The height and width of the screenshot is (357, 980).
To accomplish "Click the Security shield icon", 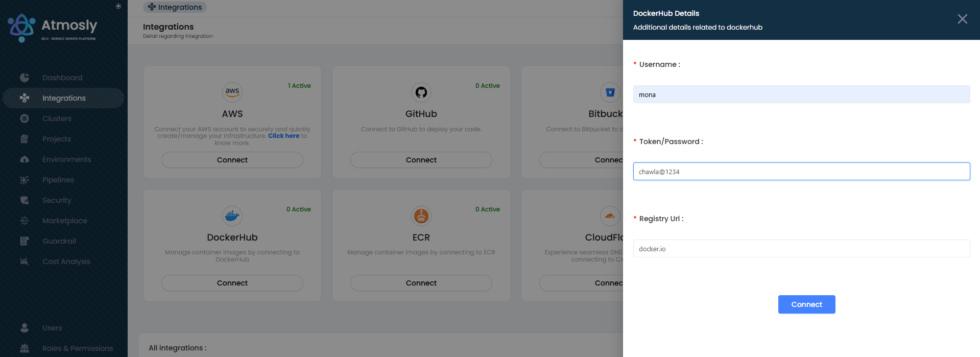I will click(25, 200).
